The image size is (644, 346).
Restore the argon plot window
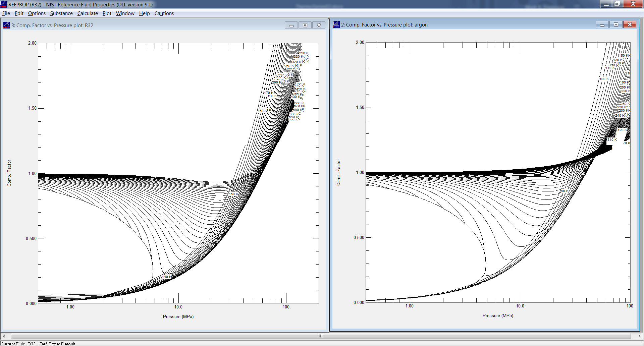[x=616, y=24]
